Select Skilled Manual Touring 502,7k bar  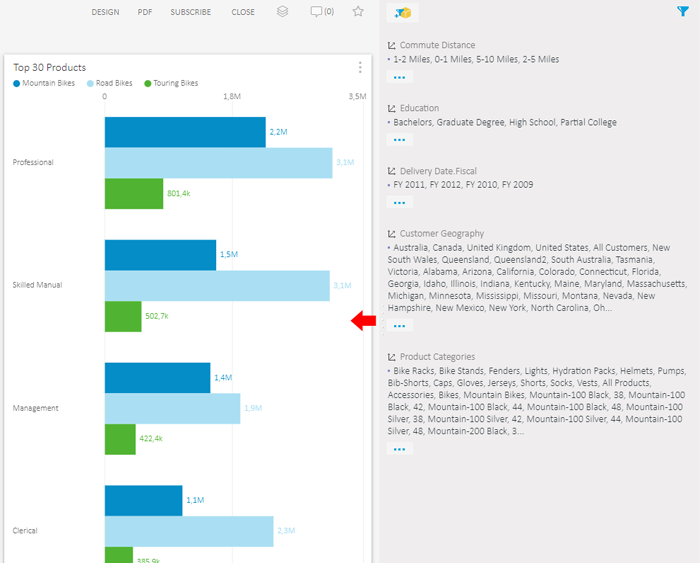tap(123, 317)
